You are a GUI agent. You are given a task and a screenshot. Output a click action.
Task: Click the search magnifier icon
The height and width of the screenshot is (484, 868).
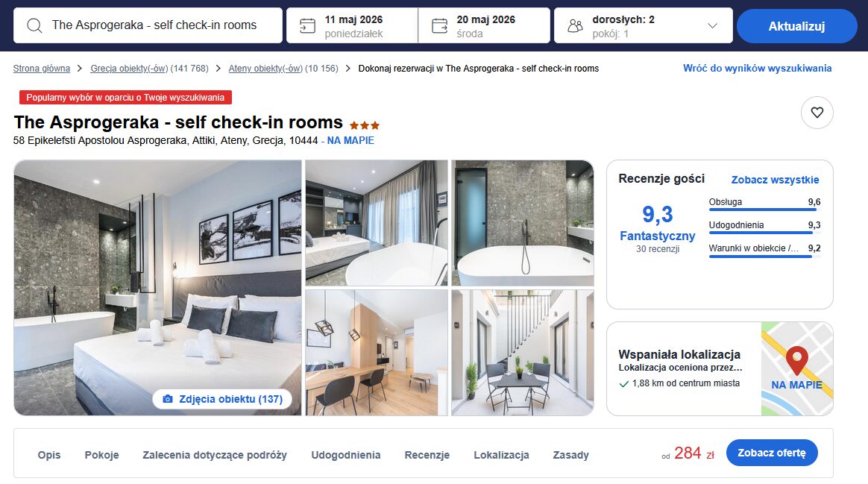click(x=34, y=25)
